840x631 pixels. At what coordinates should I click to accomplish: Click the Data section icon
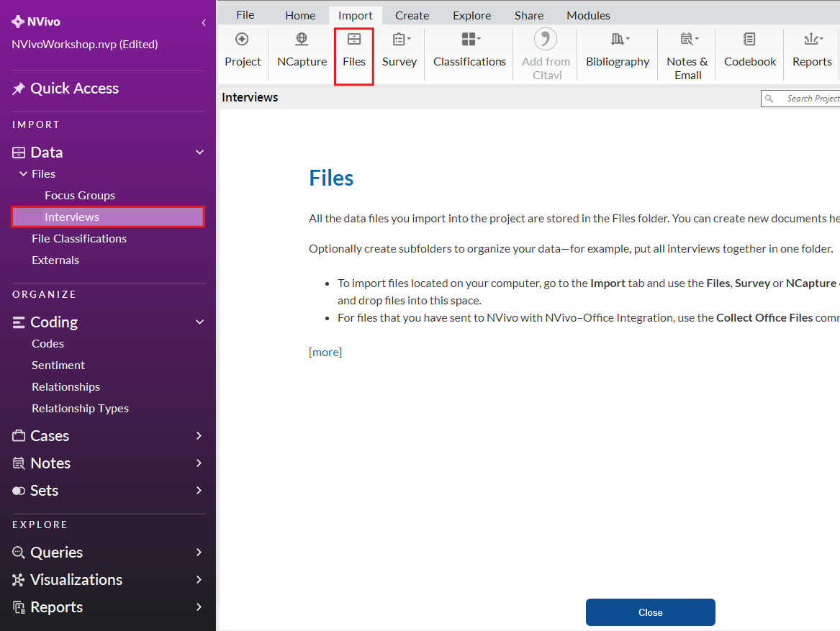pyautogui.click(x=19, y=153)
